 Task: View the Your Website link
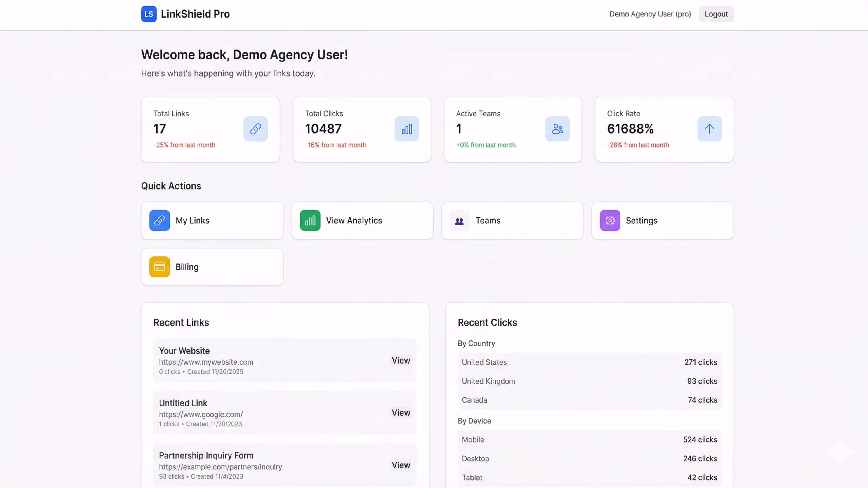pos(401,360)
